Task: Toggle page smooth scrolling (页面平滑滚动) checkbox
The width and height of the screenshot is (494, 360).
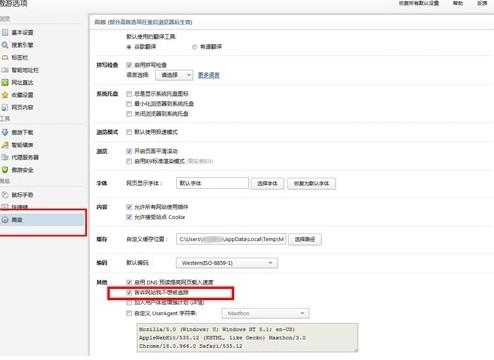Action: (x=129, y=151)
